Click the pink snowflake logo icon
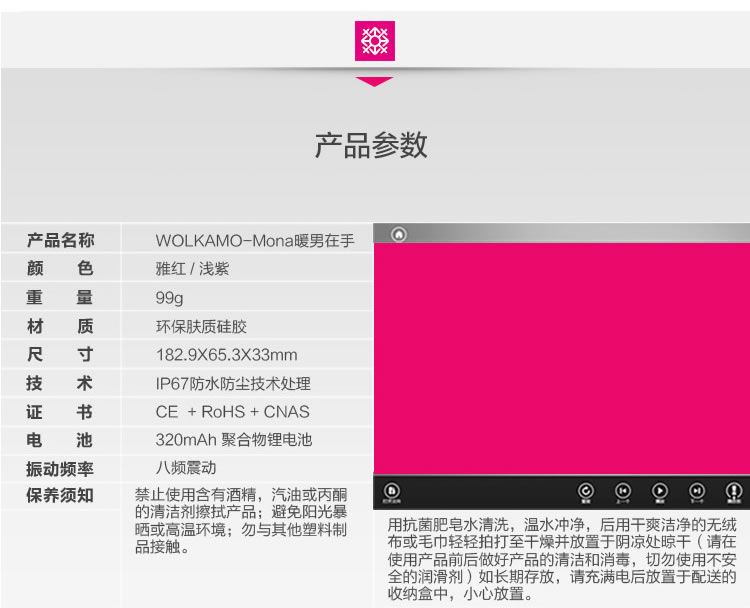The height and width of the screenshot is (608, 750). coord(375,41)
